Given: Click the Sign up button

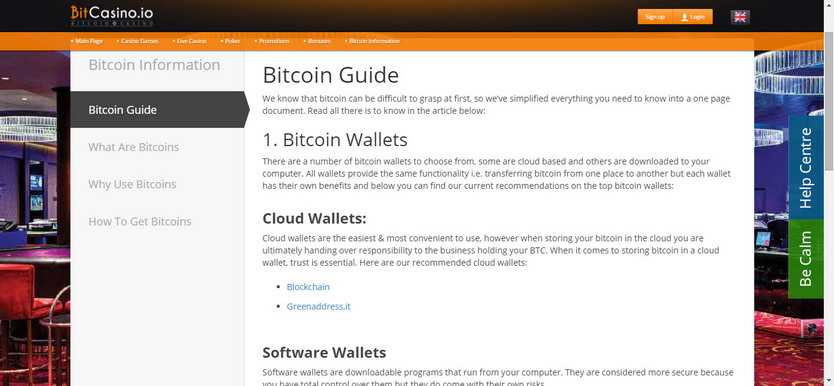Looking at the screenshot, I should tap(655, 16).
